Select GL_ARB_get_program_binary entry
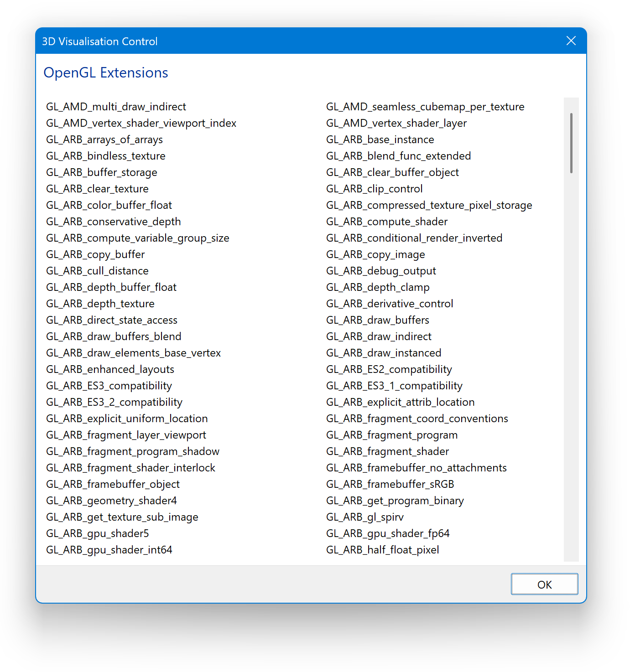 coord(395,501)
